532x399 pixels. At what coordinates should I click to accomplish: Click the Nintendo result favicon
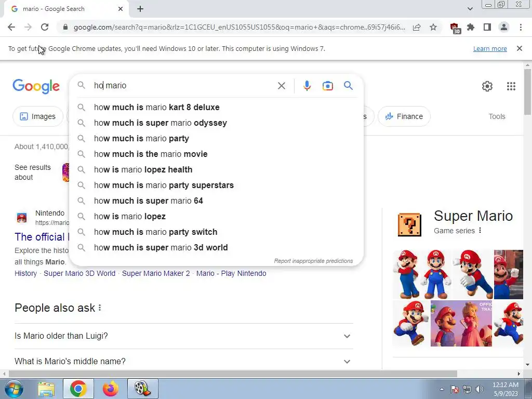(x=22, y=218)
